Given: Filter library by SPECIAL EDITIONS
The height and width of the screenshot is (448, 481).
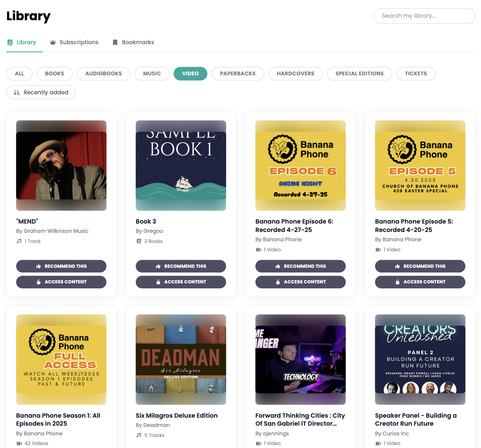Looking at the screenshot, I should (x=360, y=74).
